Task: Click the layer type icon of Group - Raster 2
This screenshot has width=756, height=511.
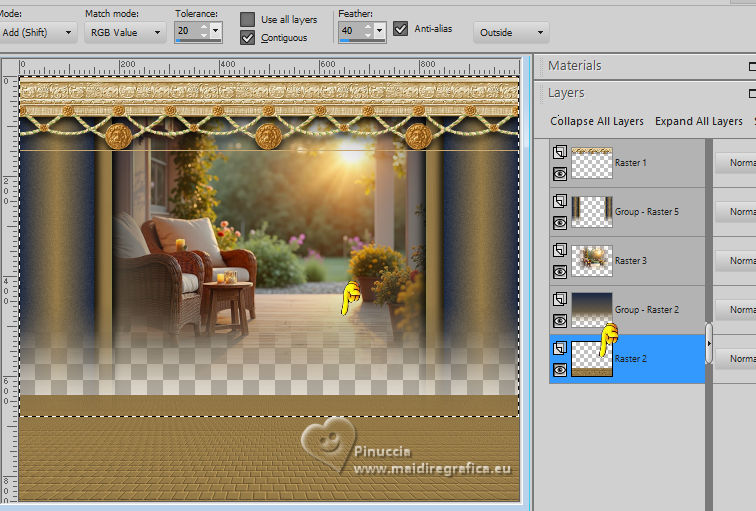Action: point(560,299)
